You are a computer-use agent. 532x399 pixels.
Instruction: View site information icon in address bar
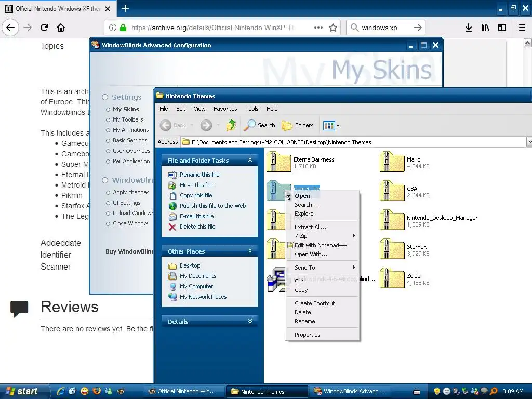click(x=113, y=28)
